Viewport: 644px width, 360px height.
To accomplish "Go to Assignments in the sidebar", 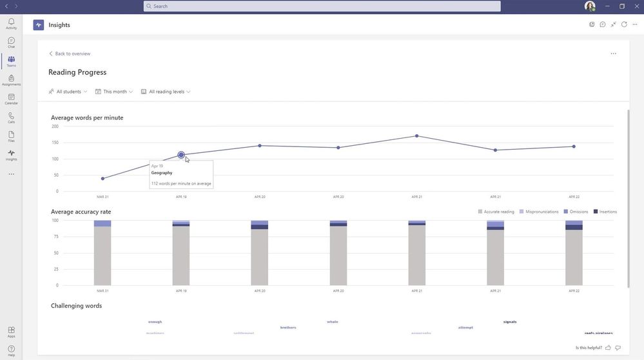I will [11, 80].
